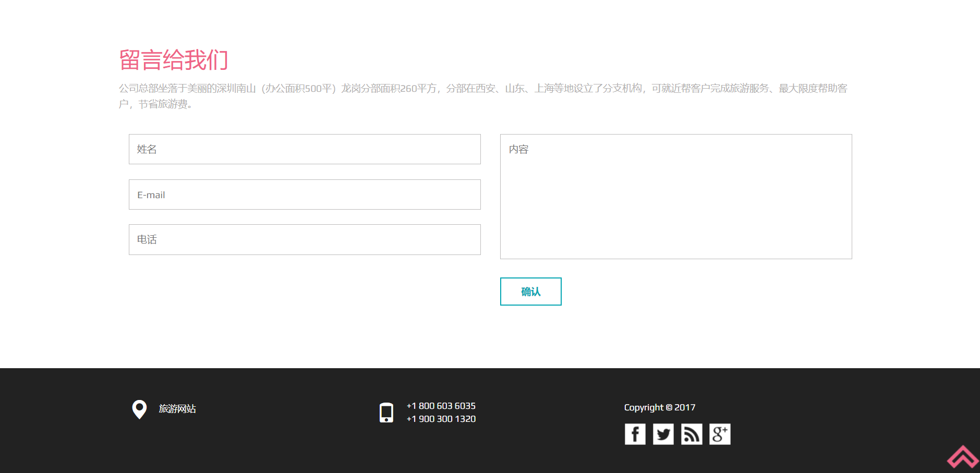
Task: Click the location pin icon in footer
Action: pos(139,409)
